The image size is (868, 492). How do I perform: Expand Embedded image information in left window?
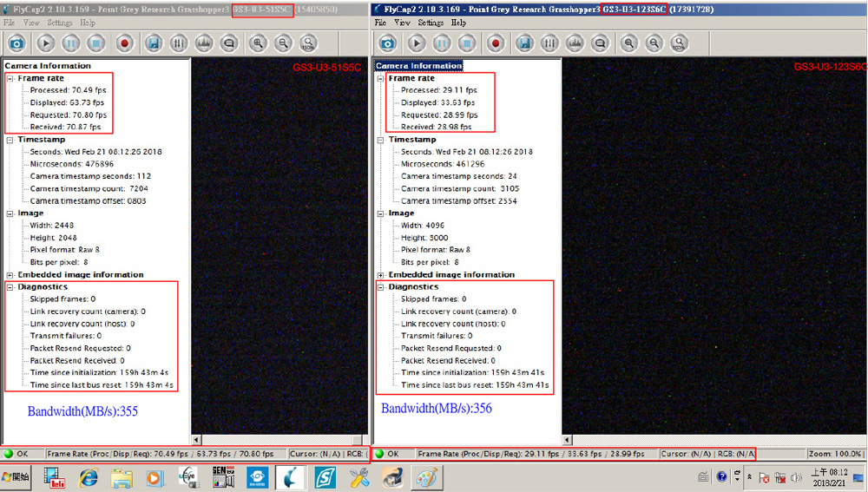point(10,274)
